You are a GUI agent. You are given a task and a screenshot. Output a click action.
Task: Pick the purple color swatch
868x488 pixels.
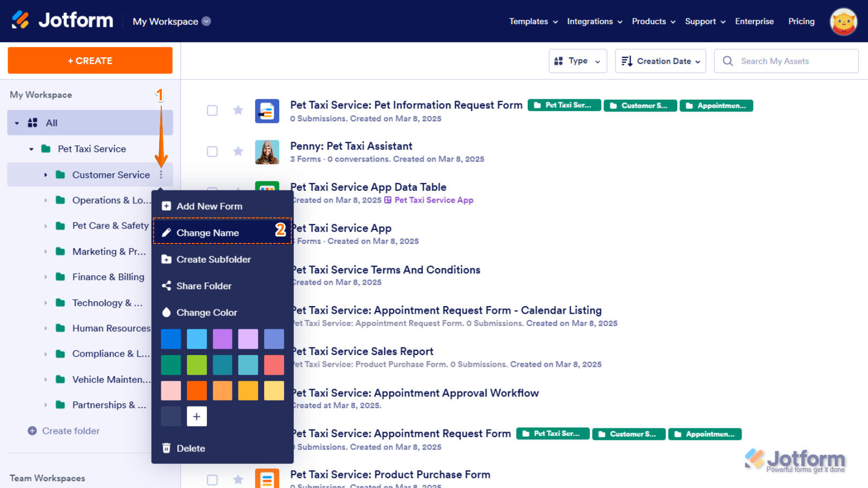click(222, 339)
